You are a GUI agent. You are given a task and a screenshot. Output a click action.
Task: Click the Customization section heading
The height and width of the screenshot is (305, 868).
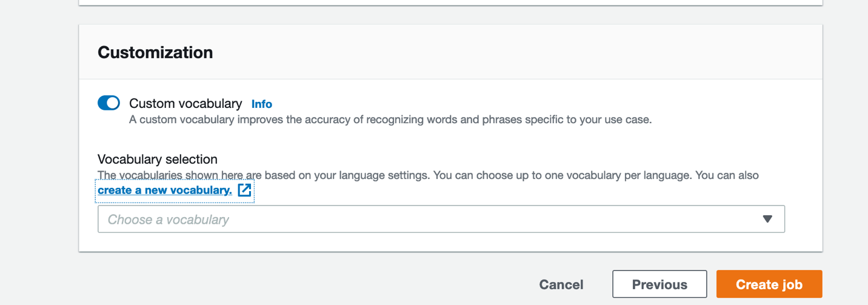(155, 53)
